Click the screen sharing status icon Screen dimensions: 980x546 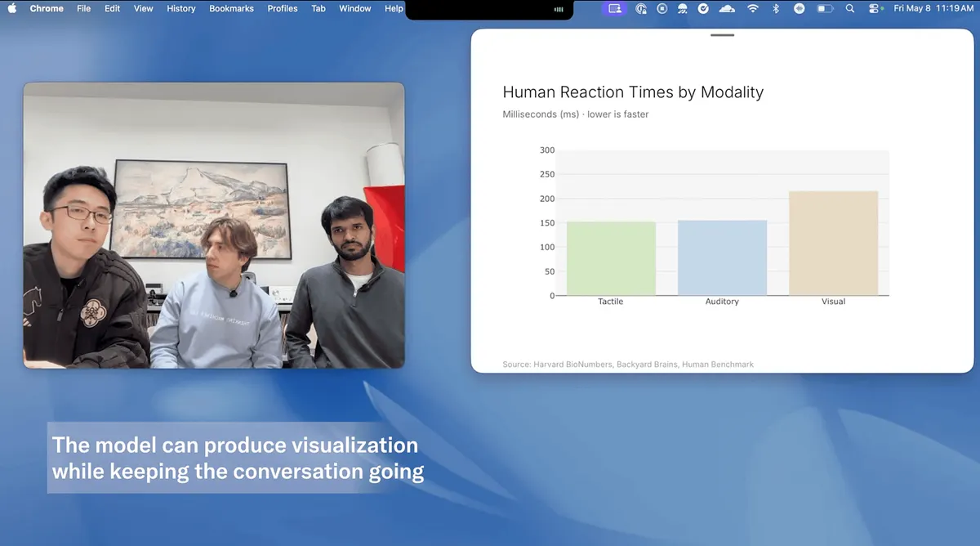615,8
